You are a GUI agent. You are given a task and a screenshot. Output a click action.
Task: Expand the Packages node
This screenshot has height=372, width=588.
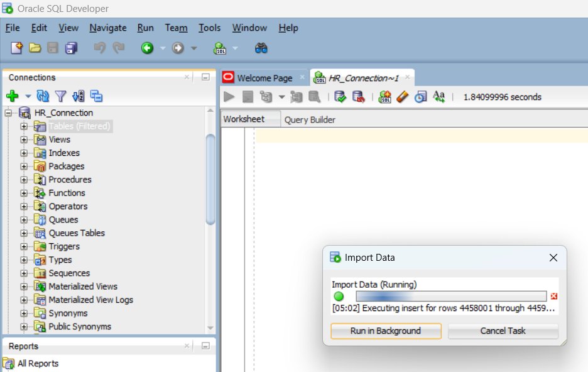tap(24, 166)
